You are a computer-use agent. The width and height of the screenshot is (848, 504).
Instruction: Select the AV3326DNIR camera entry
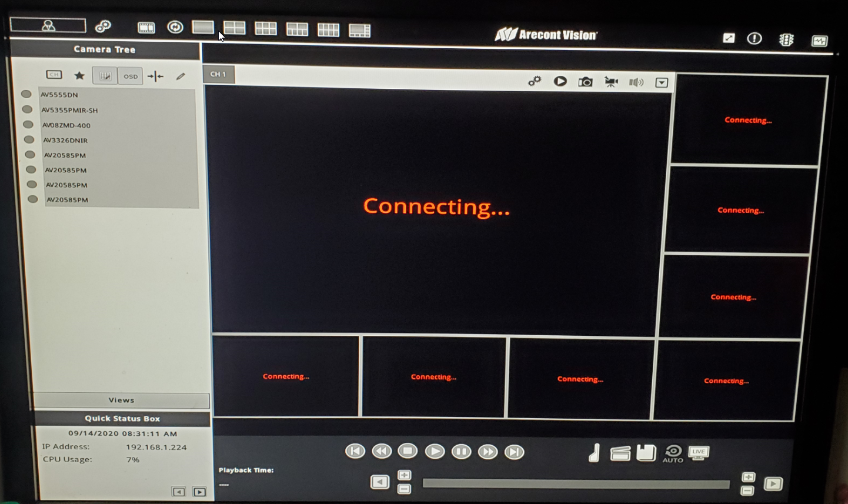point(65,140)
